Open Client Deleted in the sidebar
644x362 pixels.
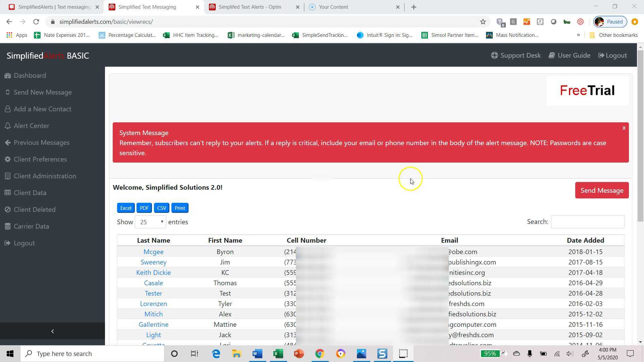[x=34, y=209]
